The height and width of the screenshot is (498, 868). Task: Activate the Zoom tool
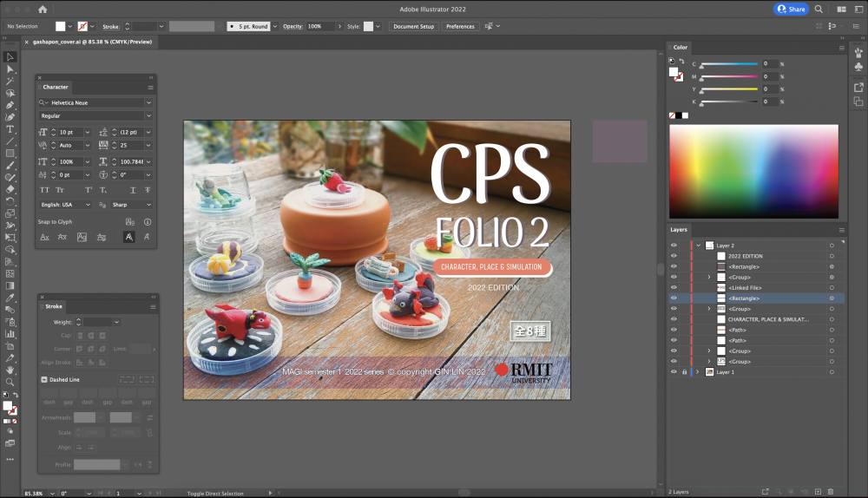pyautogui.click(x=10, y=382)
